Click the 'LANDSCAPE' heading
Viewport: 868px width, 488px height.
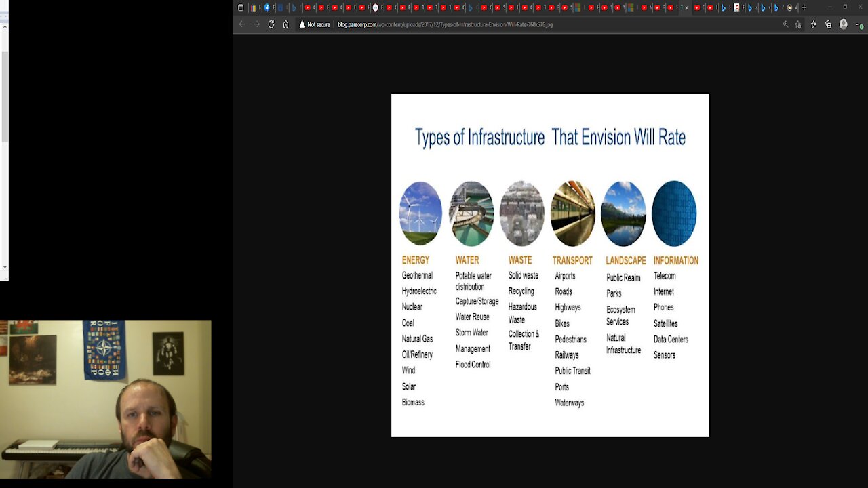[626, 260]
